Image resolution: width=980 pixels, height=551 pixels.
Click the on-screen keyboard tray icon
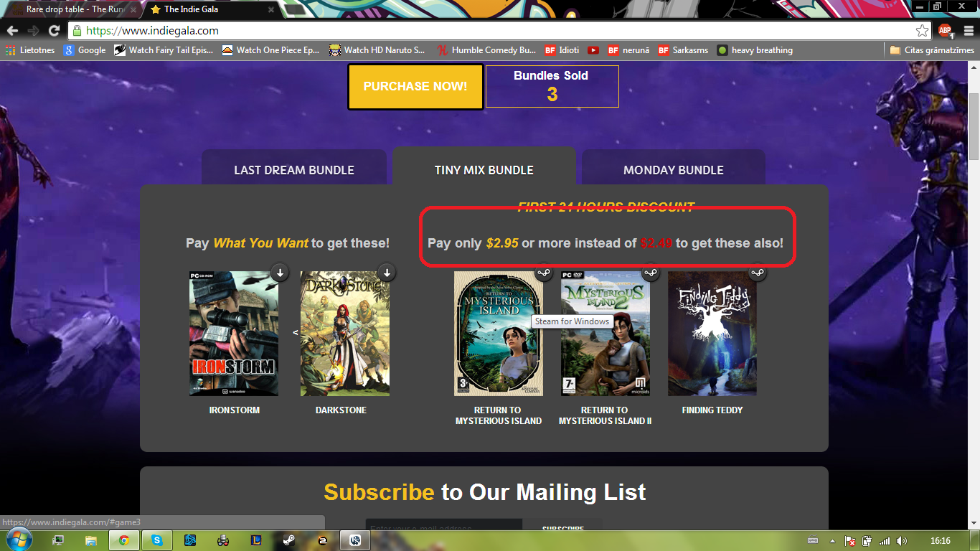[x=812, y=541]
